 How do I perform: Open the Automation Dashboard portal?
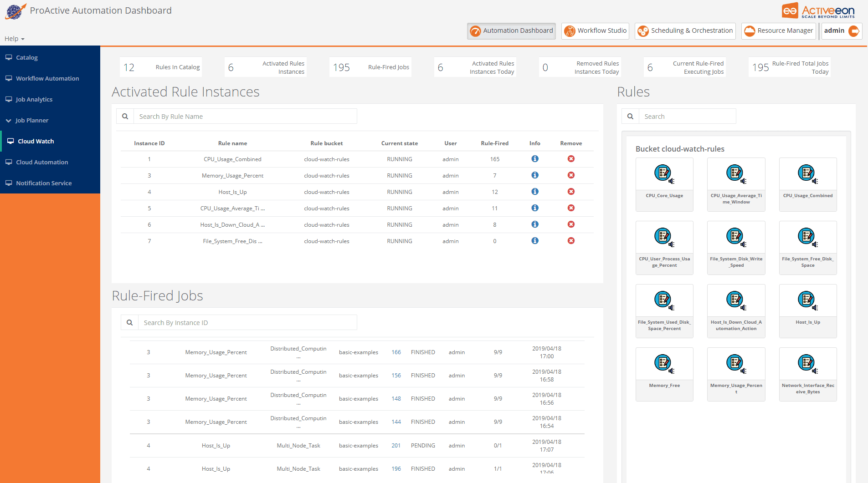pos(511,31)
